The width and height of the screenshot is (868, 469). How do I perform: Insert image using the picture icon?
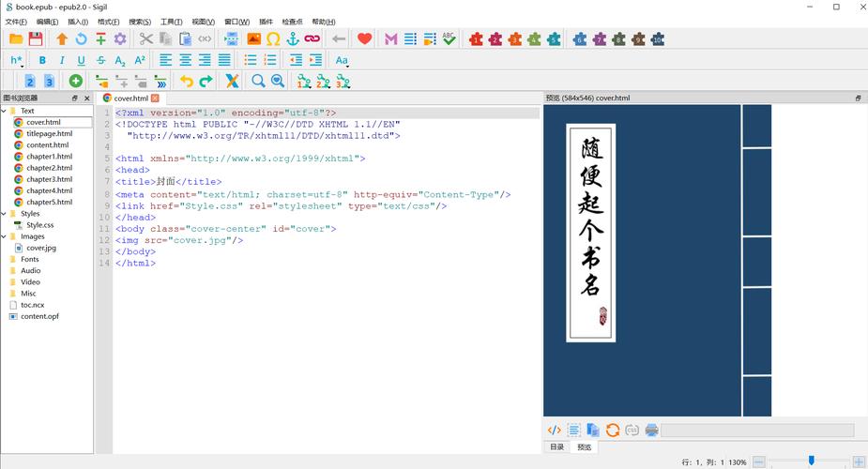(253, 38)
